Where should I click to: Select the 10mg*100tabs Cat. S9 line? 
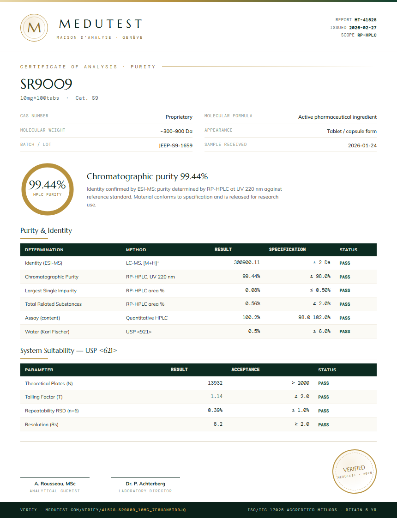[60, 98]
